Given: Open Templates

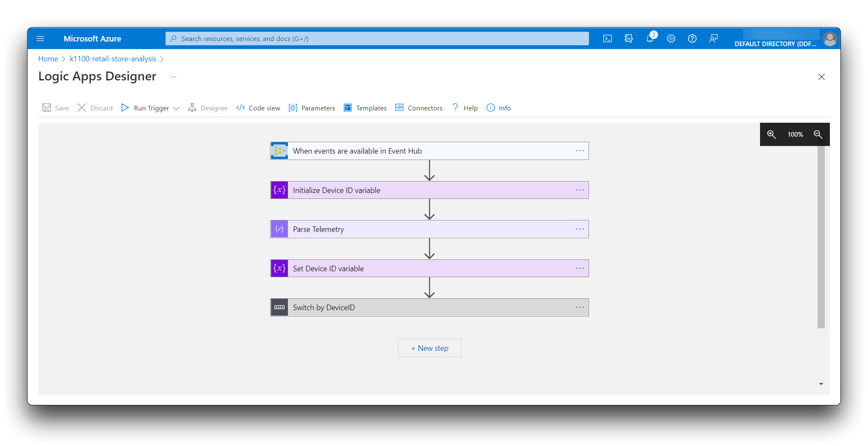Looking at the screenshot, I should pos(365,108).
